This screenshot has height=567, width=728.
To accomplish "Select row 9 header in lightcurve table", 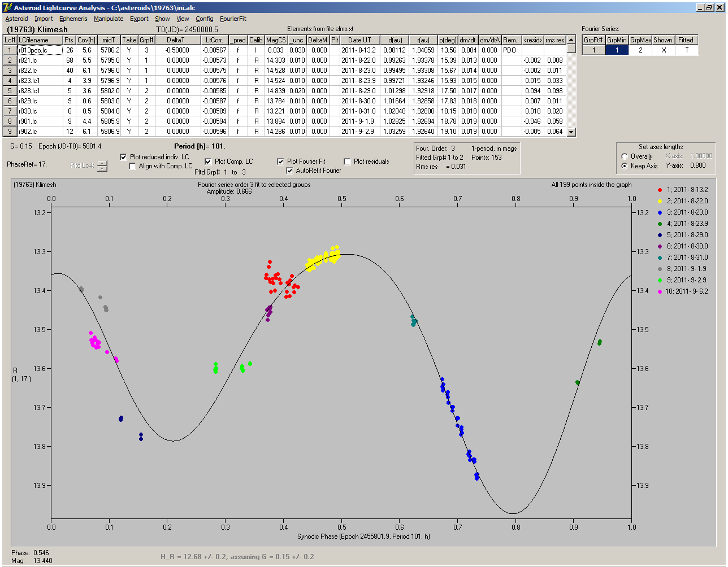I will click(10, 132).
